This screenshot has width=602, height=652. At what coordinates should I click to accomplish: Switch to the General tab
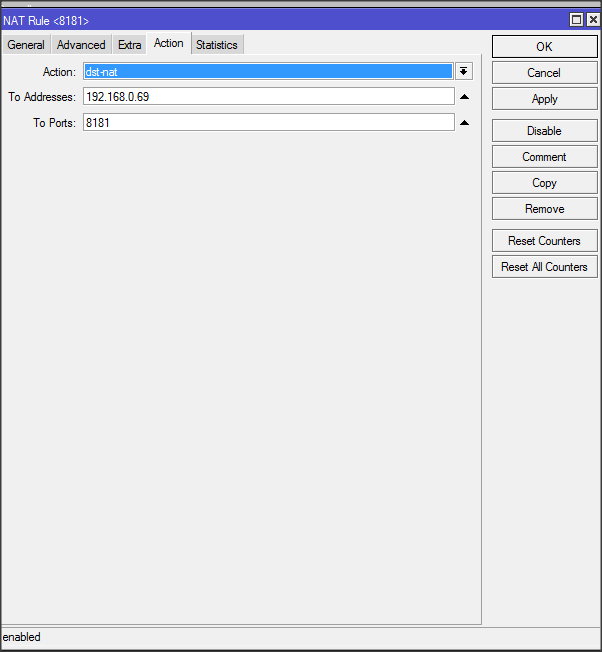click(26, 44)
